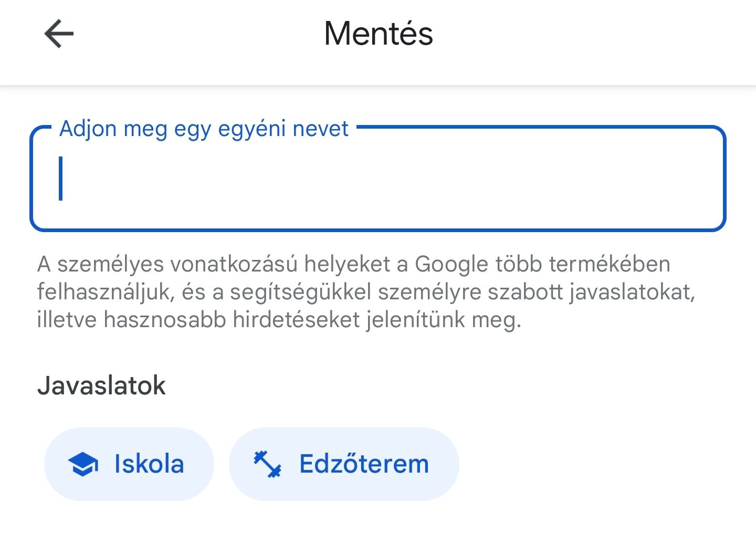Click the word 'egyéni' in the field label
Viewport: 756px width, 533px height.
[x=252, y=129]
